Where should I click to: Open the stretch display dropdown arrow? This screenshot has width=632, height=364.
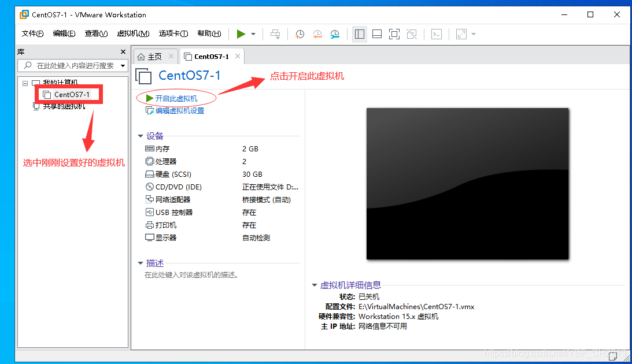coord(474,34)
